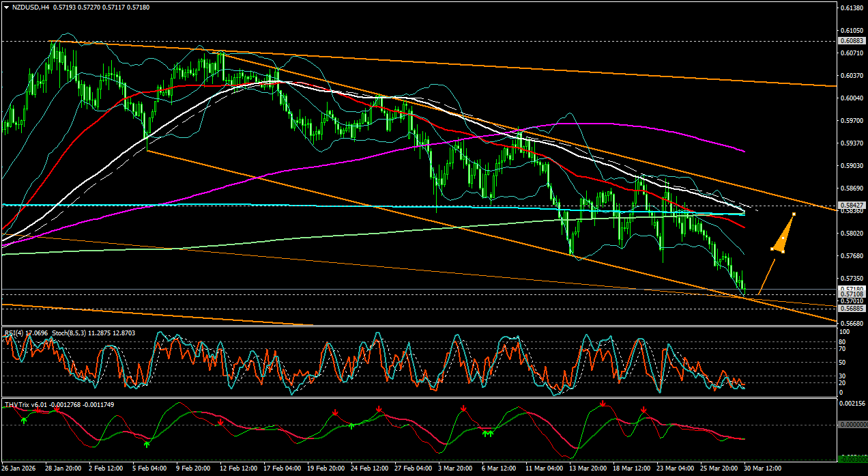Click the 0.000000 zero level on THVTrix scale
868x476 pixels.
point(852,424)
